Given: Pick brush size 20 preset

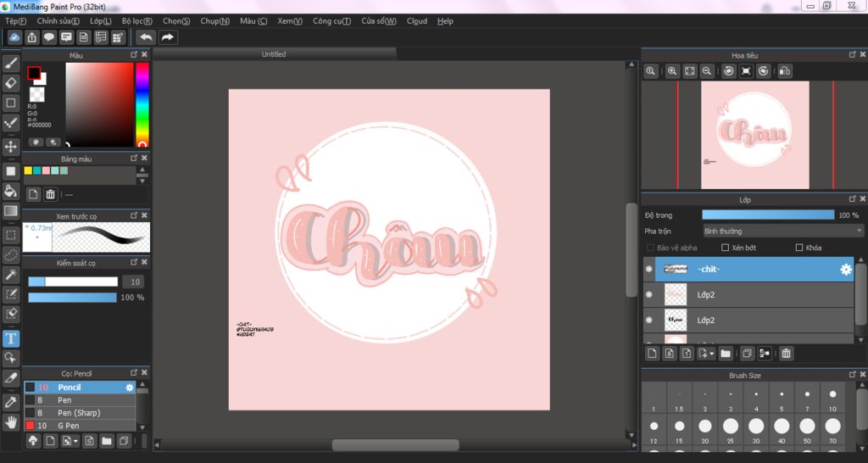Looking at the screenshot, I should click(704, 429).
